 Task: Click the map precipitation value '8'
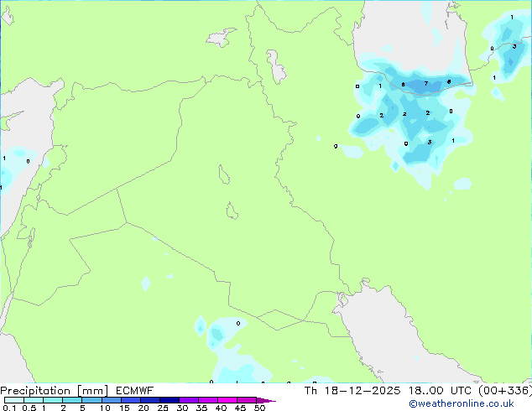449,81
